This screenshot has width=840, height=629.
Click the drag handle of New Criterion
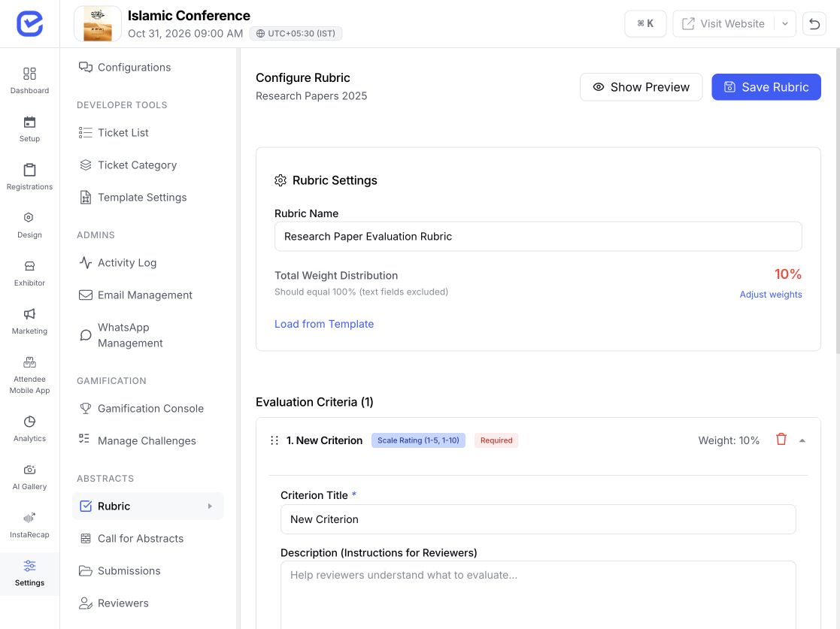point(274,440)
